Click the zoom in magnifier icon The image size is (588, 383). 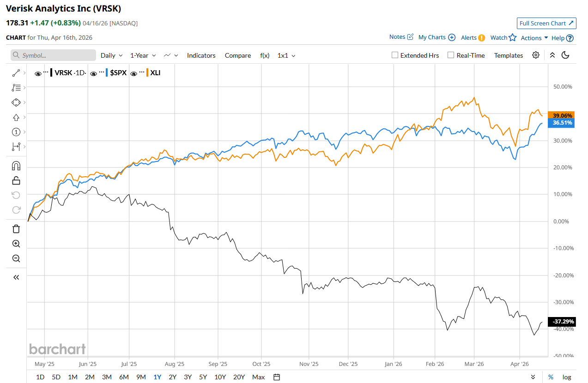tap(16, 244)
